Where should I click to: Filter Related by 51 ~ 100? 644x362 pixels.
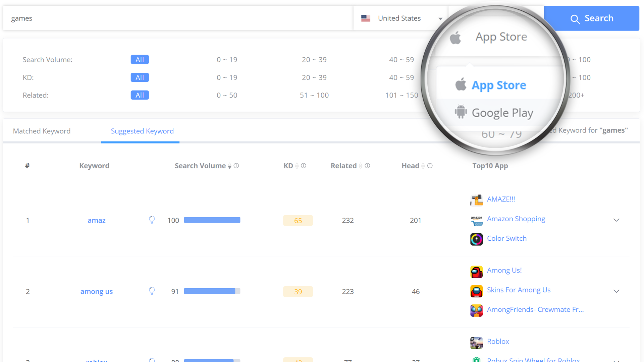[314, 95]
